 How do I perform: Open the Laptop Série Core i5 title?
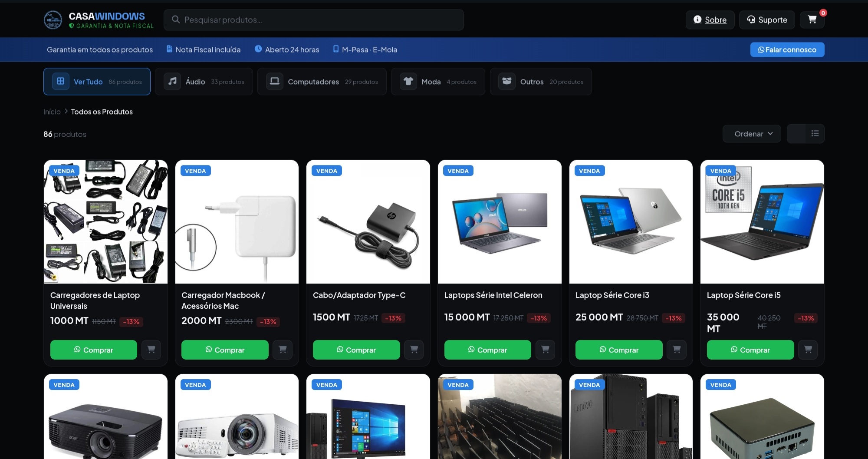[744, 295]
